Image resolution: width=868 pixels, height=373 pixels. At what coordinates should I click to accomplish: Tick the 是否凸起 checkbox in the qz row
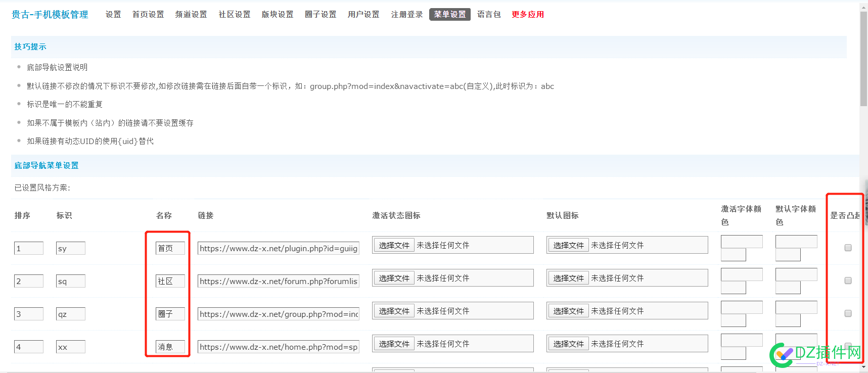click(848, 313)
